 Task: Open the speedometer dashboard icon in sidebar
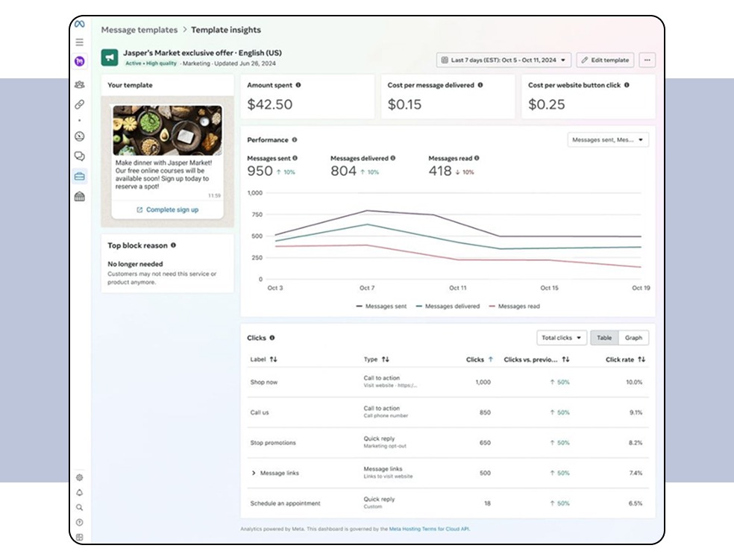pos(80,136)
